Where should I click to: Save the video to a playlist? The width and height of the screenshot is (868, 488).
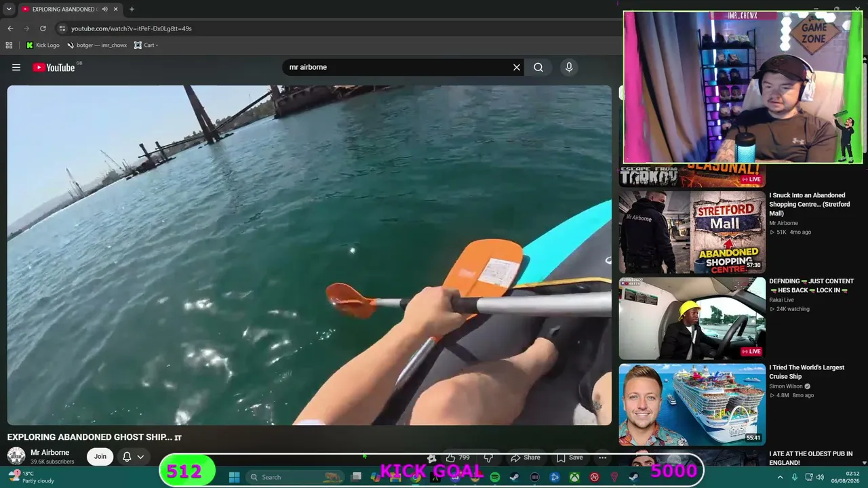click(x=570, y=457)
